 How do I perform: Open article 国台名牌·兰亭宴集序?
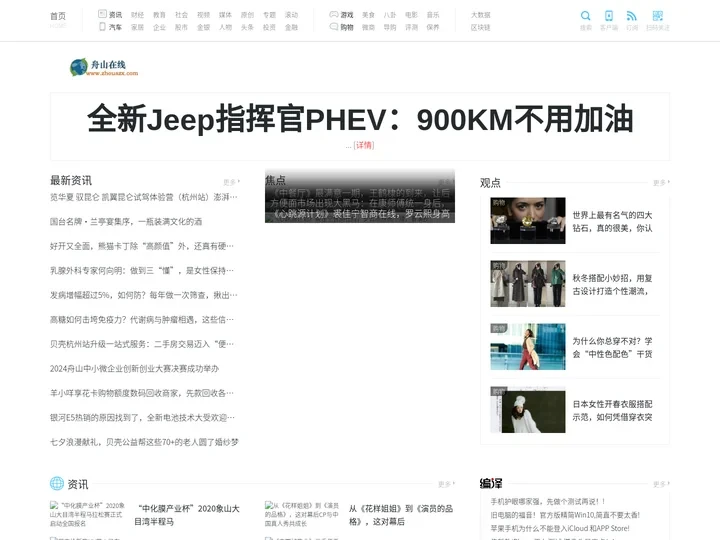(126, 221)
